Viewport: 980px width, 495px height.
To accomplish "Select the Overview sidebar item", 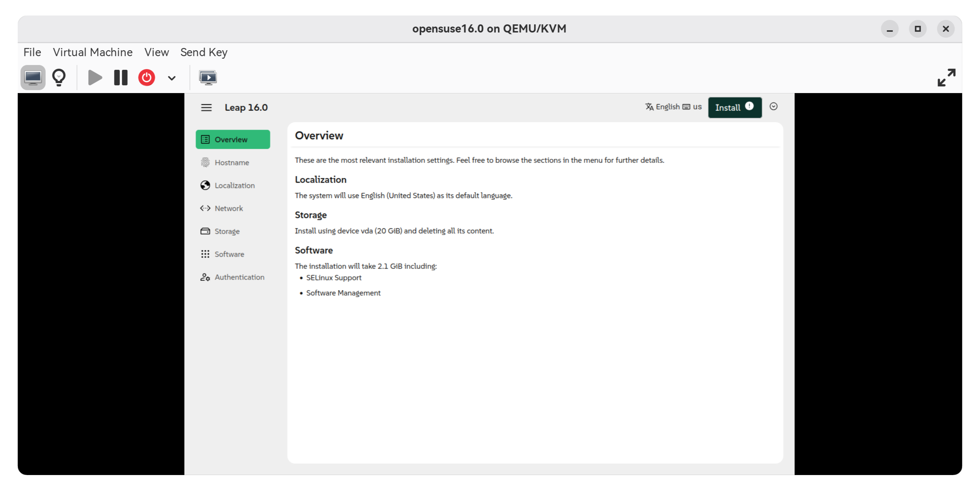I will coord(232,139).
